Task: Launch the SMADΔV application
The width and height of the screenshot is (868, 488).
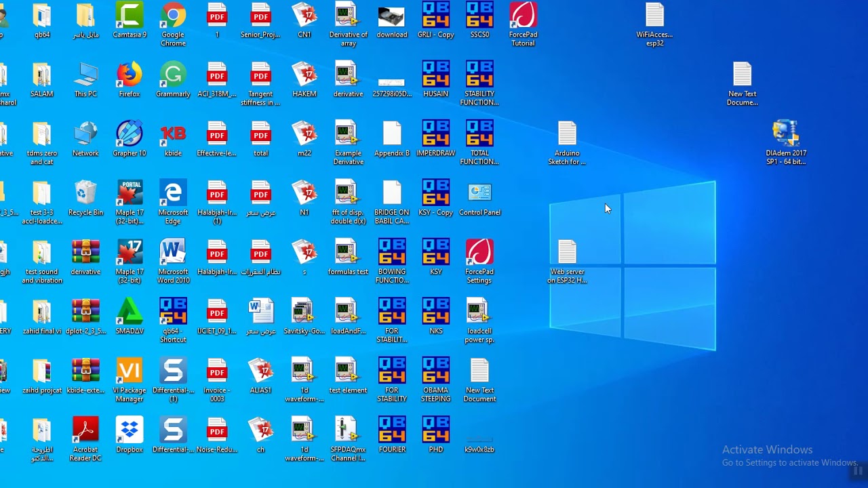Action: coord(130,317)
